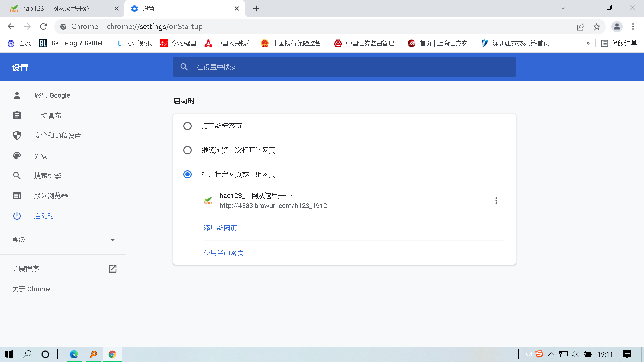Click the hao123 startup page entry
Image resolution: width=644 pixels, height=362 pixels.
pos(354,201)
